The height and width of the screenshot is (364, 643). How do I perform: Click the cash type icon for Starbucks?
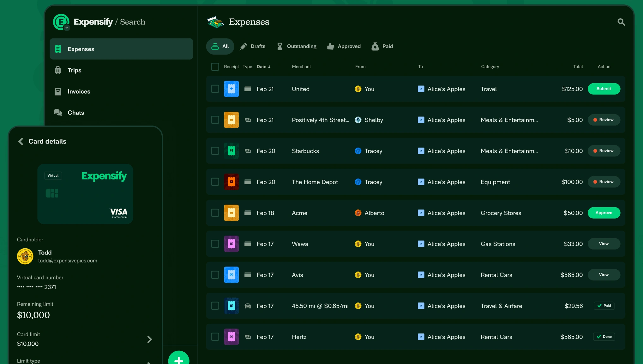tap(248, 151)
